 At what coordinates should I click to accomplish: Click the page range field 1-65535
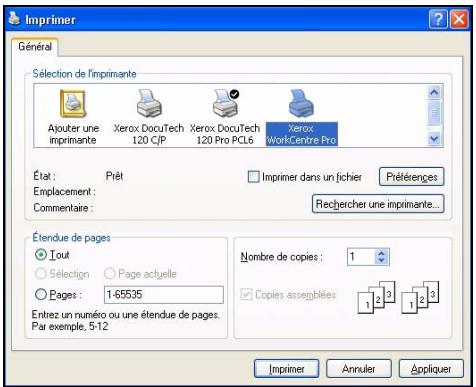[164, 295]
